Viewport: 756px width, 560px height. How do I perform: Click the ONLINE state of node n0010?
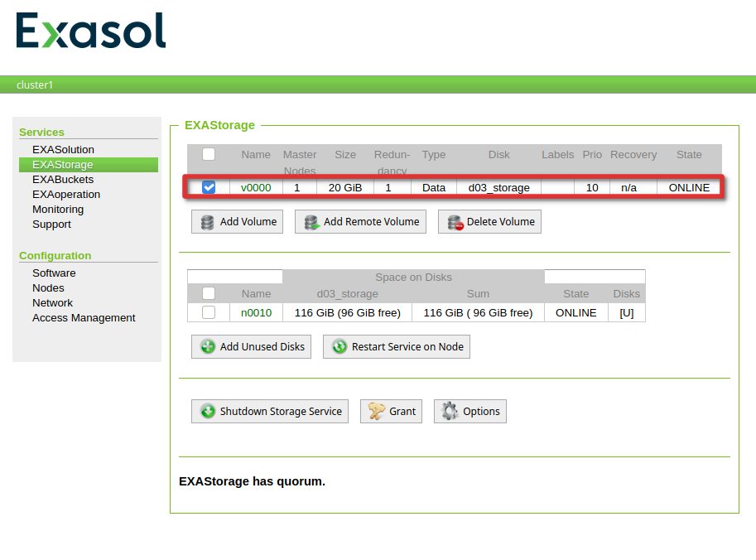575,312
